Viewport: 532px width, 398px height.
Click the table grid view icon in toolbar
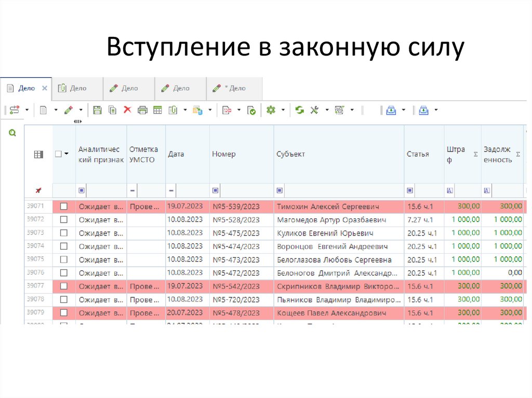[157, 110]
